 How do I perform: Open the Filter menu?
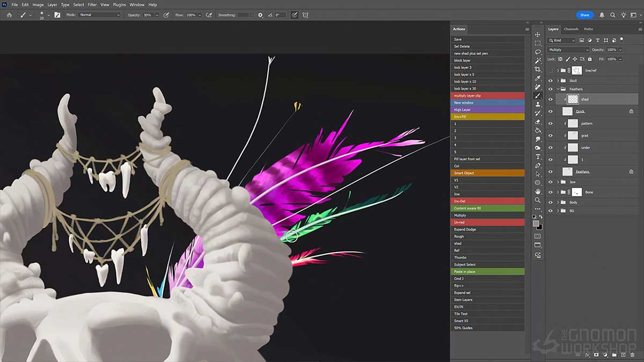92,4
